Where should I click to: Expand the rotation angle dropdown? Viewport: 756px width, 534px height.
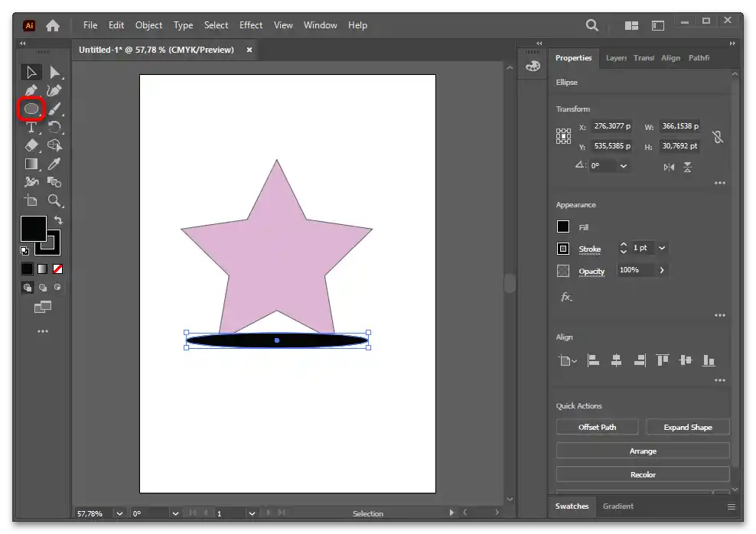(x=624, y=166)
